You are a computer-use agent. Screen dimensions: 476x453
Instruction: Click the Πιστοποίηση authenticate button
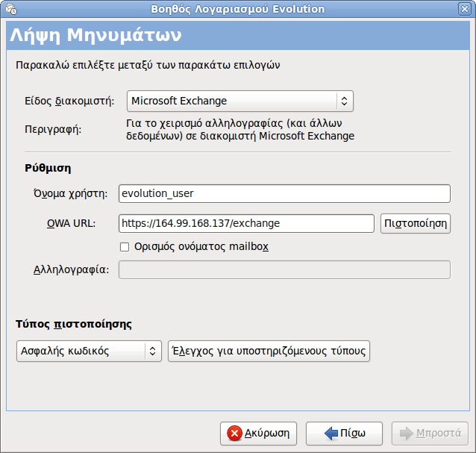416,223
